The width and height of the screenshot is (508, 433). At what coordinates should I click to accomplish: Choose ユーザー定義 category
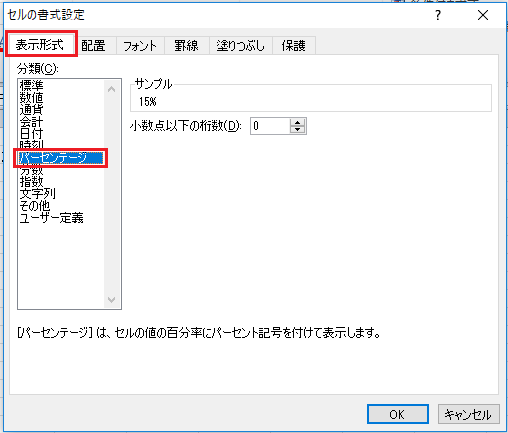click(x=51, y=218)
